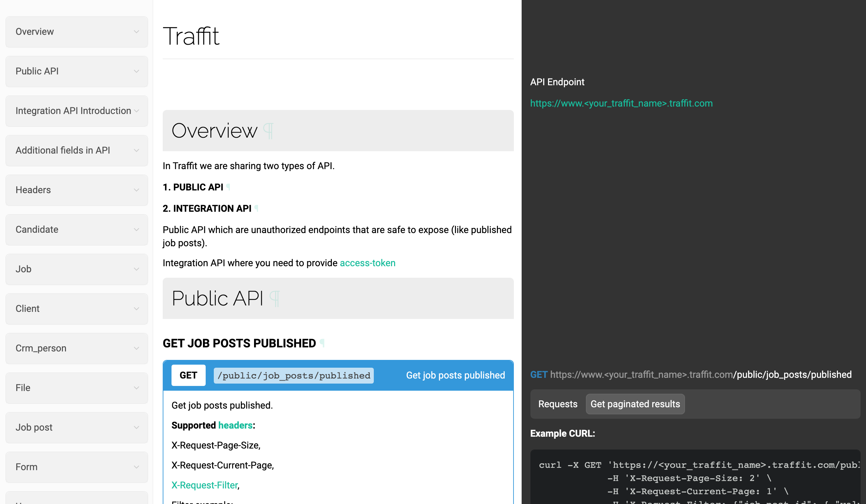Expand the Candidate sidebar chevron
Screen dimensions: 866x504
pos(136,229)
